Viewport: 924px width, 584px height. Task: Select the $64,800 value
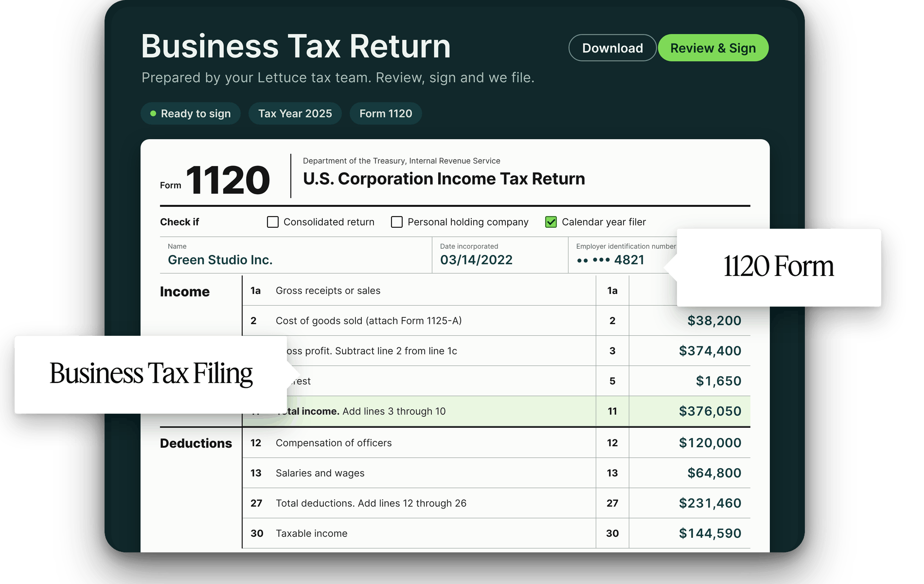pyautogui.click(x=714, y=473)
